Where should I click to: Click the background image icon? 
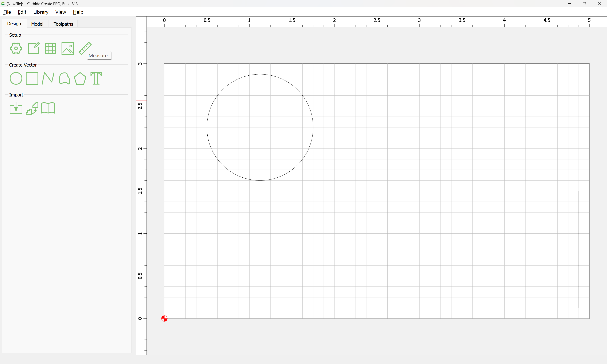coord(68,48)
